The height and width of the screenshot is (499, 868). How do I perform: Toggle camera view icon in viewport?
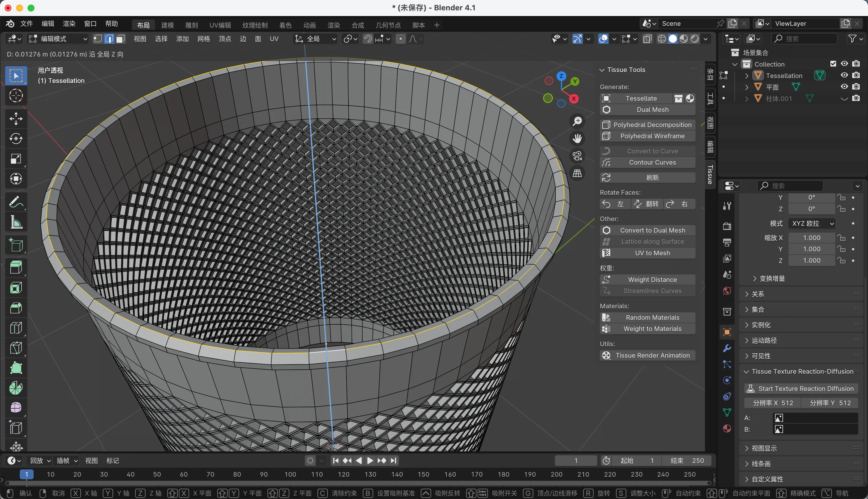(577, 156)
